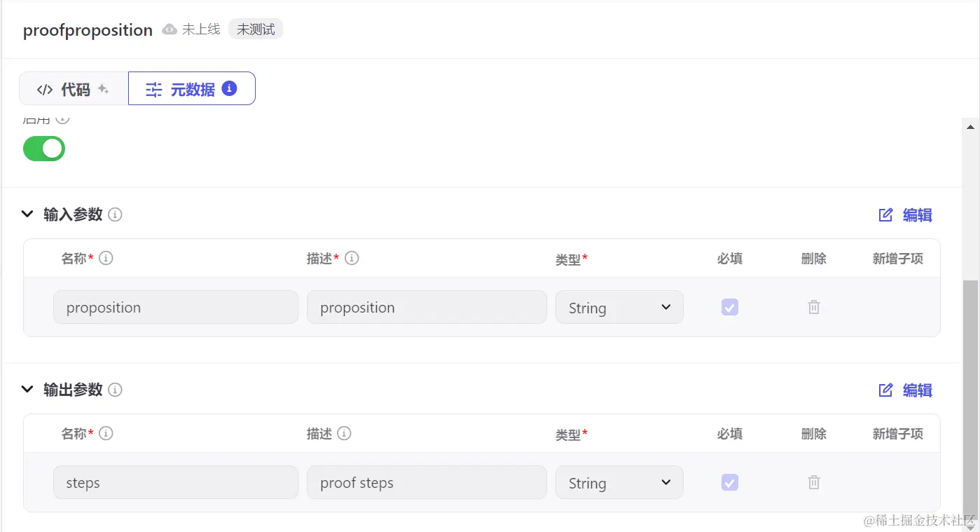Toggle the required checkbox for steps

point(730,482)
